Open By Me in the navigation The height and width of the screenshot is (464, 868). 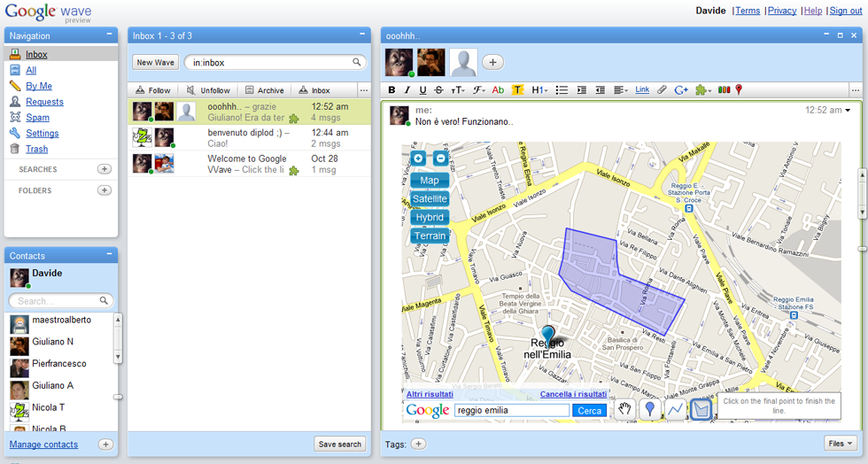pyautogui.click(x=39, y=86)
